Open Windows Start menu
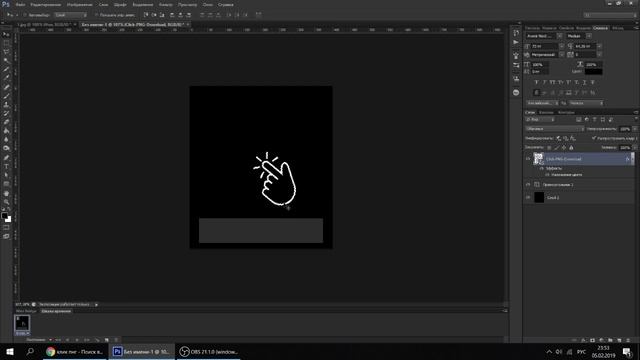 pos(10,351)
